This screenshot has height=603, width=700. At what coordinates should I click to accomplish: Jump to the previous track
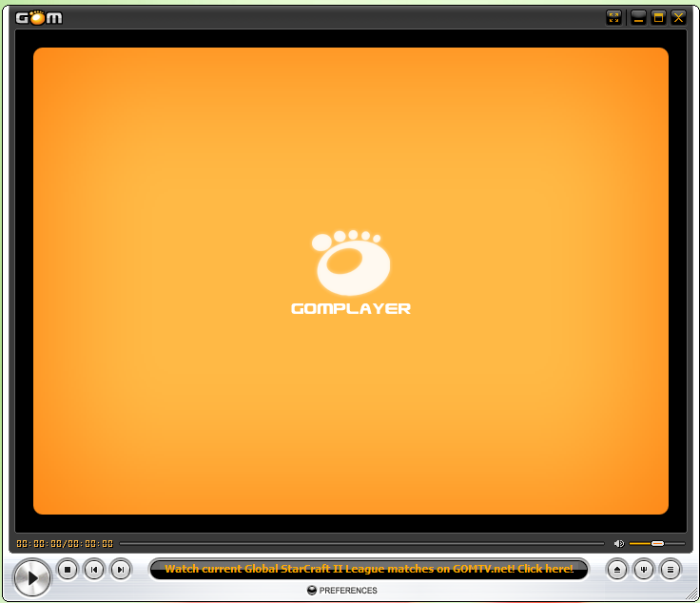94,570
